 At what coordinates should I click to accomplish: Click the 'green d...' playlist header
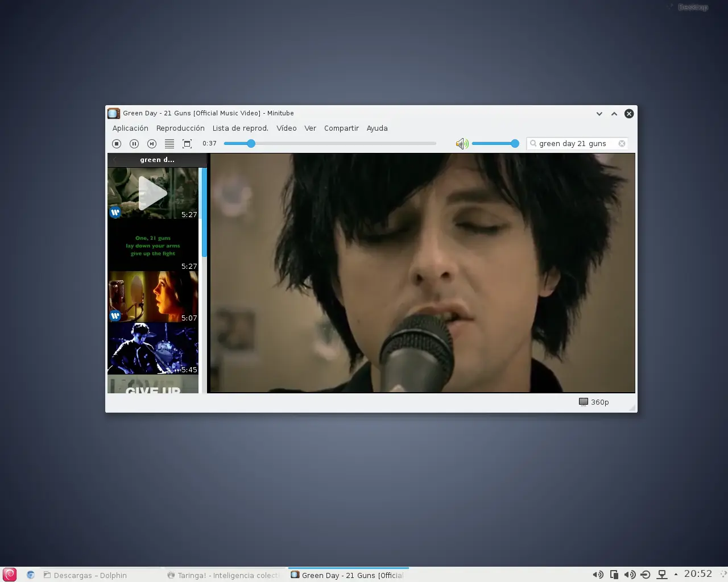coord(158,160)
